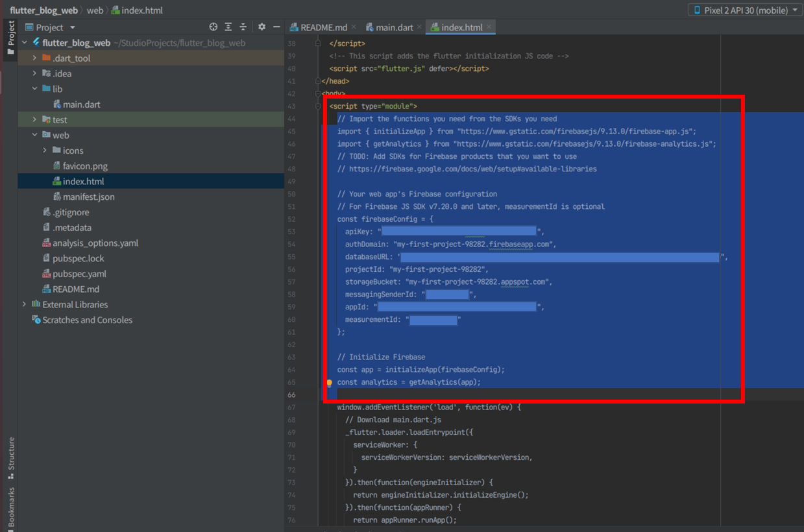804x532 pixels.
Task: Select the .gitignore file
Action: (x=71, y=212)
